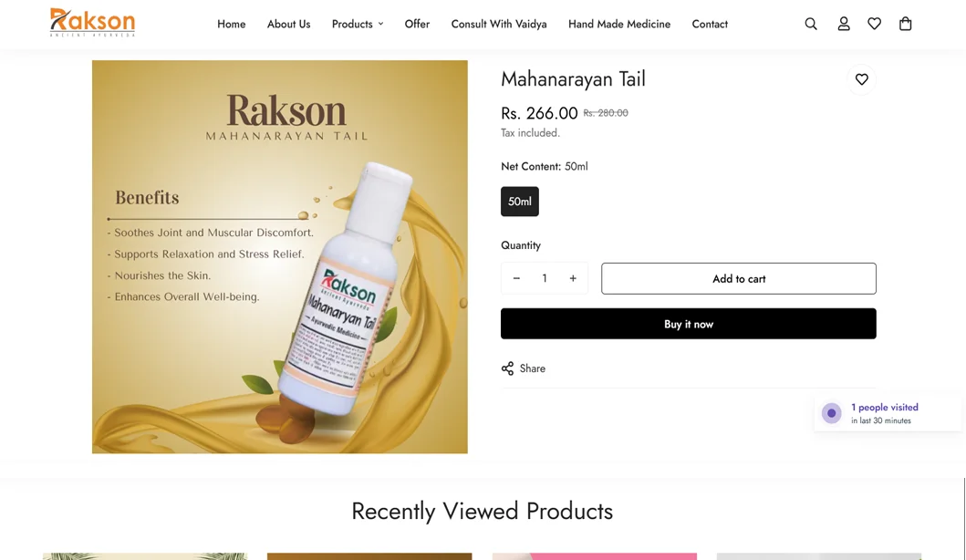Select the 50ml size option

(x=519, y=202)
